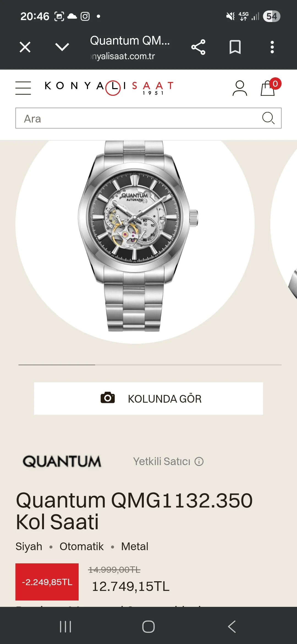Open the three-dot browser options menu
The width and height of the screenshot is (297, 644).
click(x=272, y=47)
